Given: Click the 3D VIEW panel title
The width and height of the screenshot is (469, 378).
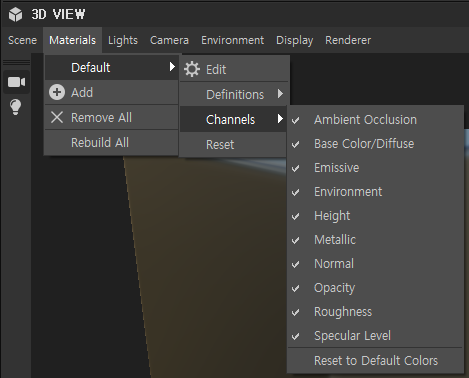Looking at the screenshot, I should point(58,14).
